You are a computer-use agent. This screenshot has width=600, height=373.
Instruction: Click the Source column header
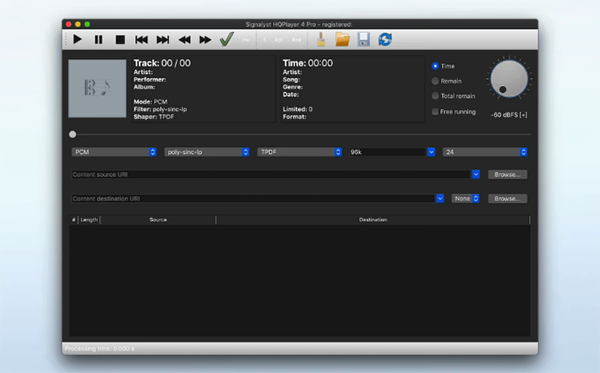tap(158, 220)
